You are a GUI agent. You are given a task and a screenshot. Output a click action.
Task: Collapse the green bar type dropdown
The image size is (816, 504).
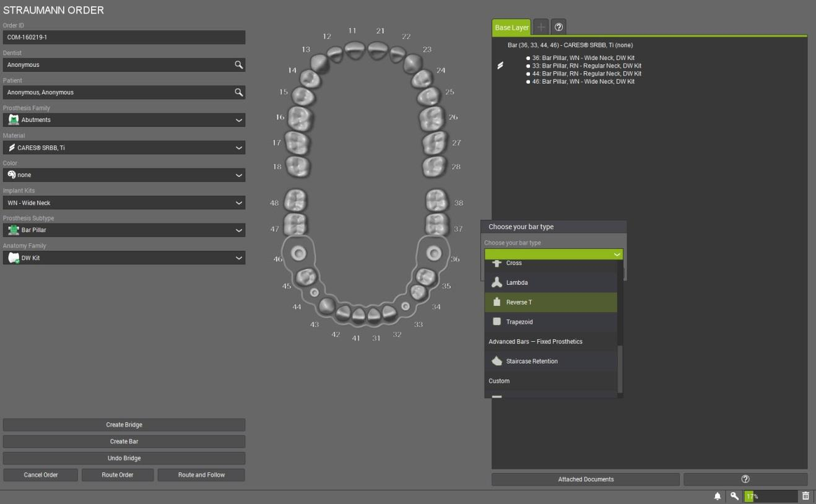tap(553, 254)
